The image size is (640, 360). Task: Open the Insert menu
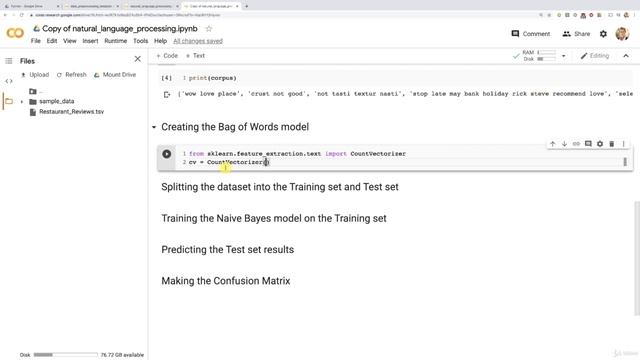click(x=90, y=41)
